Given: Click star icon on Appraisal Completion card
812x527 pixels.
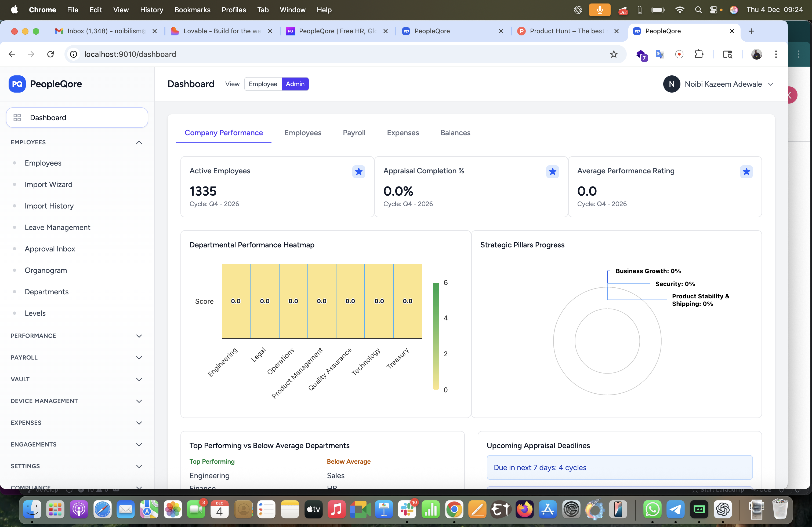Looking at the screenshot, I should pyautogui.click(x=552, y=171).
